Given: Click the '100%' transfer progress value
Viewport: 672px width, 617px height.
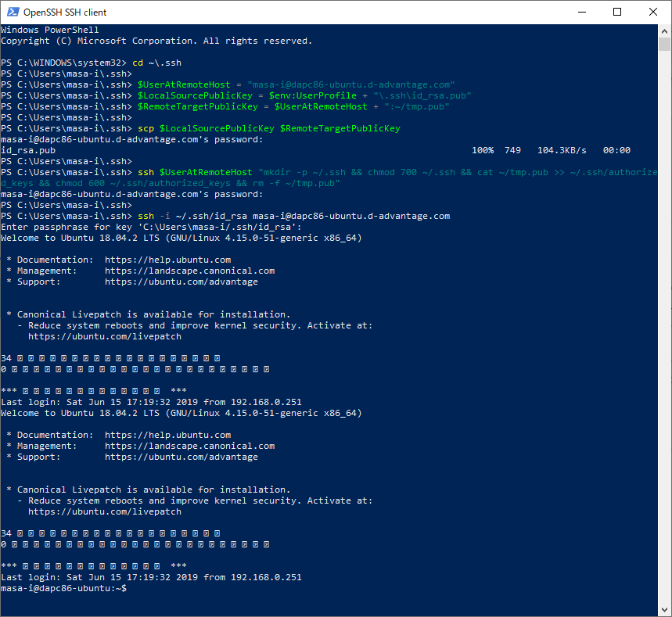Looking at the screenshot, I should [483, 150].
